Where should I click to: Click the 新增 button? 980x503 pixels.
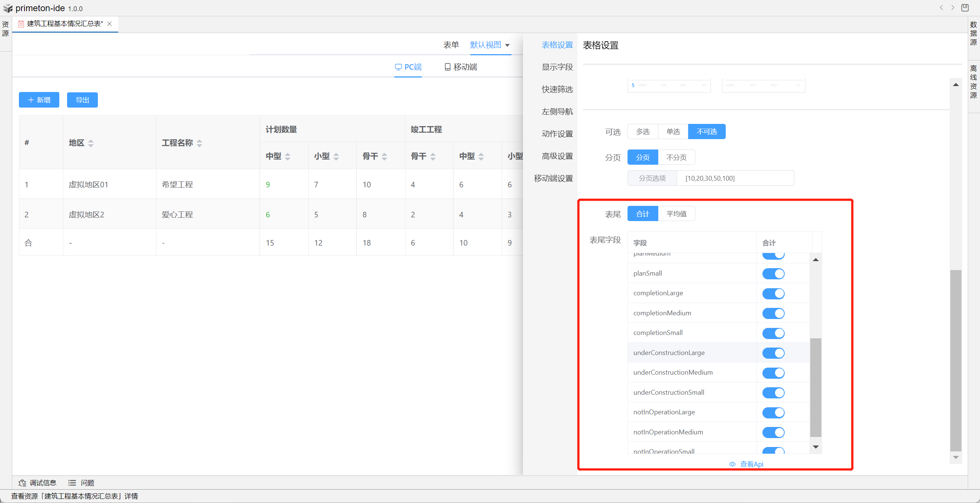39,100
